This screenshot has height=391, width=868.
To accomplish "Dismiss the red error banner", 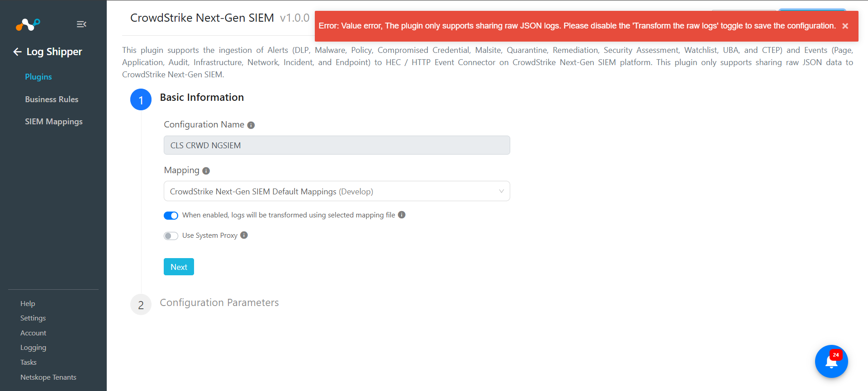I will coord(845,26).
